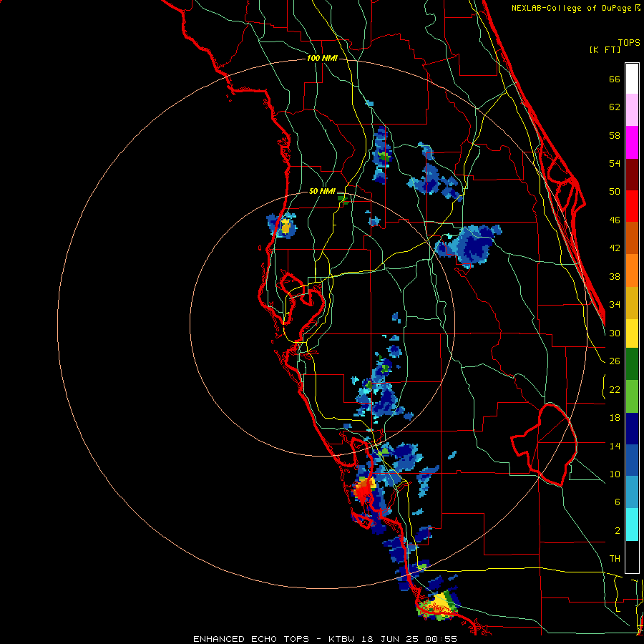Image resolution: width=644 pixels, height=644 pixels.
Task: Click the 'TOPS' legend heading
Action: (629, 42)
